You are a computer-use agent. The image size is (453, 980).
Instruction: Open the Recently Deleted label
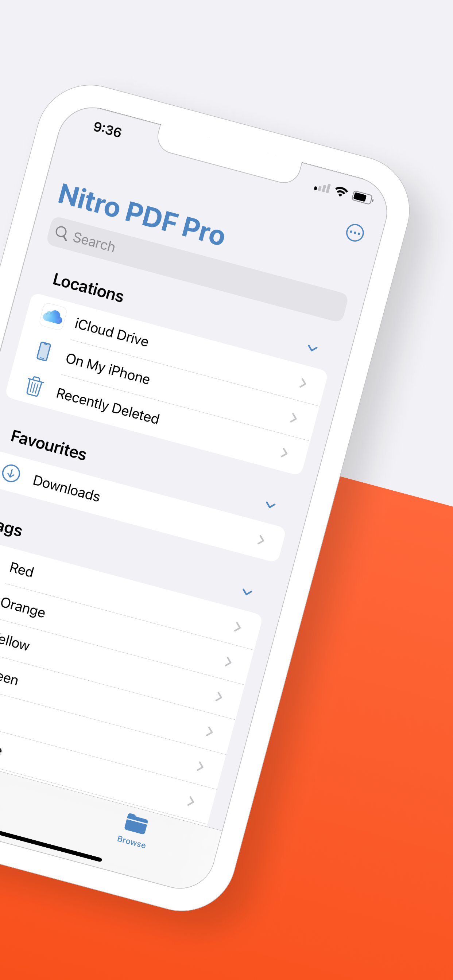108,405
